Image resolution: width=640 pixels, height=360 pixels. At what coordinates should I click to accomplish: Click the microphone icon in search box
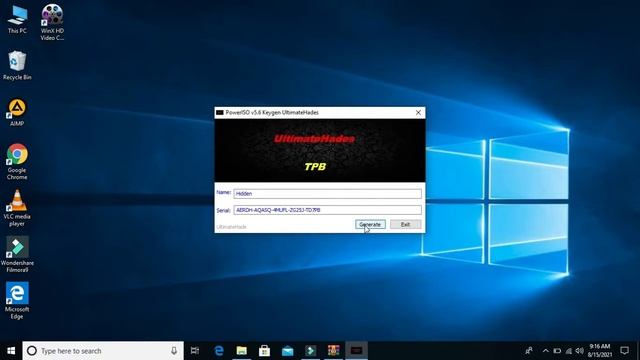click(x=174, y=351)
